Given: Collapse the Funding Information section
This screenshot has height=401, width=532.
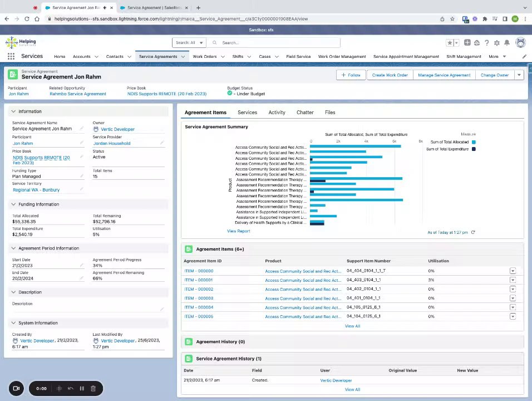Looking at the screenshot, I should pos(13,204).
